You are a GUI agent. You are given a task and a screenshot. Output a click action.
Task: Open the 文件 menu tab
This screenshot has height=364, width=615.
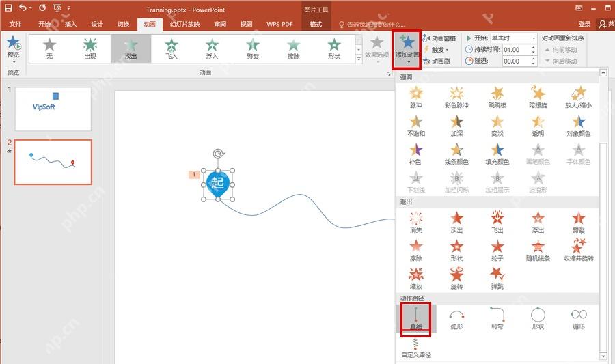coord(15,24)
